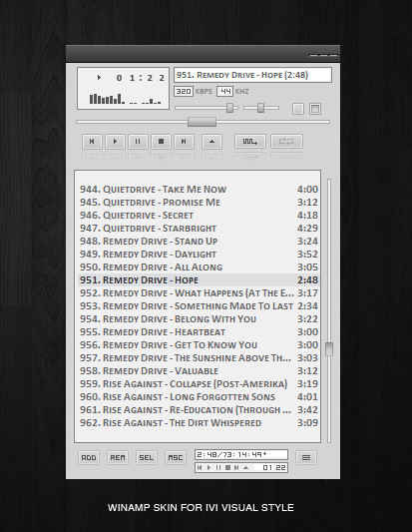
Task: Select track 959 Rise Against - Collapse
Action: click(x=200, y=384)
